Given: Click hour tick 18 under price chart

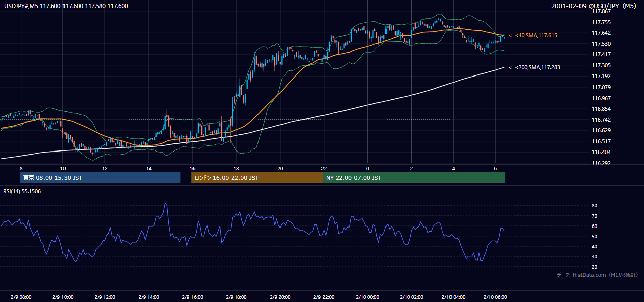Looking at the screenshot, I should (x=236, y=168).
